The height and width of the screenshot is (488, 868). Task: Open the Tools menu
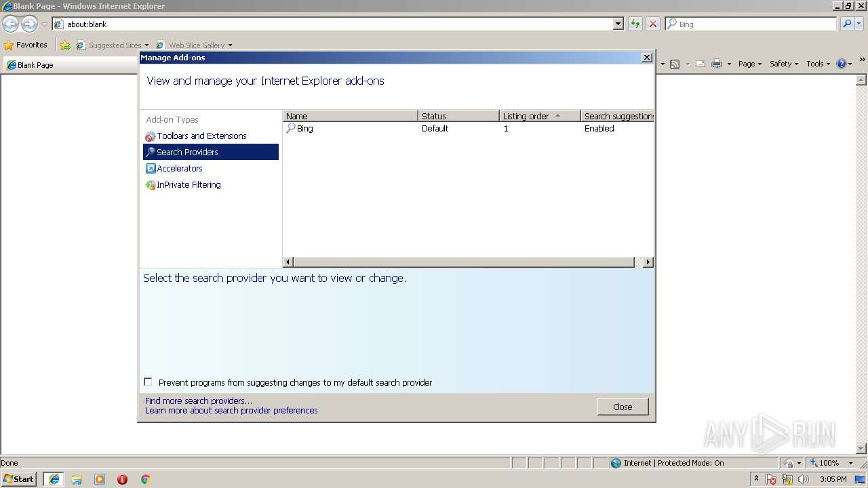coord(818,64)
